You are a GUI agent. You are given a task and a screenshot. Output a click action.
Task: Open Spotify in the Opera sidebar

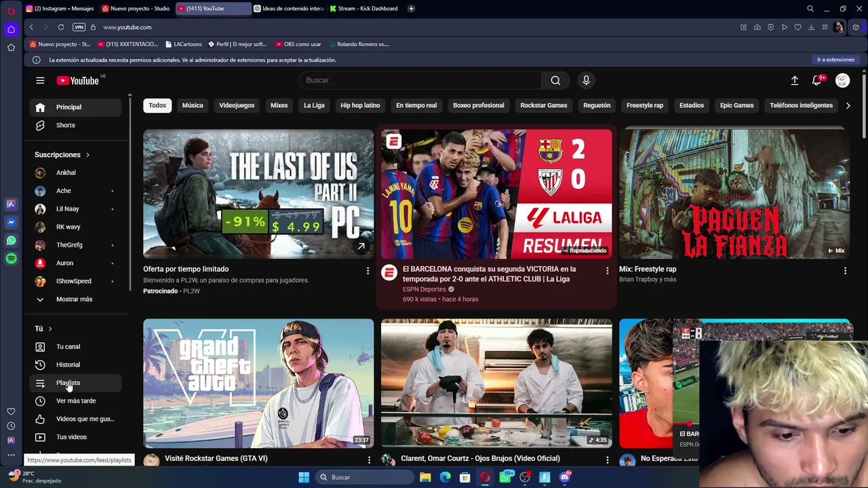[x=11, y=259]
